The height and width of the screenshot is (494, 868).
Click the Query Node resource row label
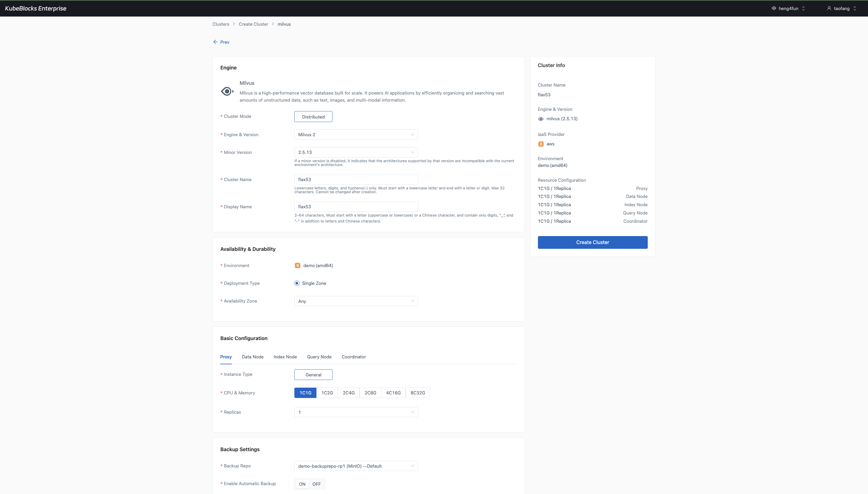coord(635,213)
